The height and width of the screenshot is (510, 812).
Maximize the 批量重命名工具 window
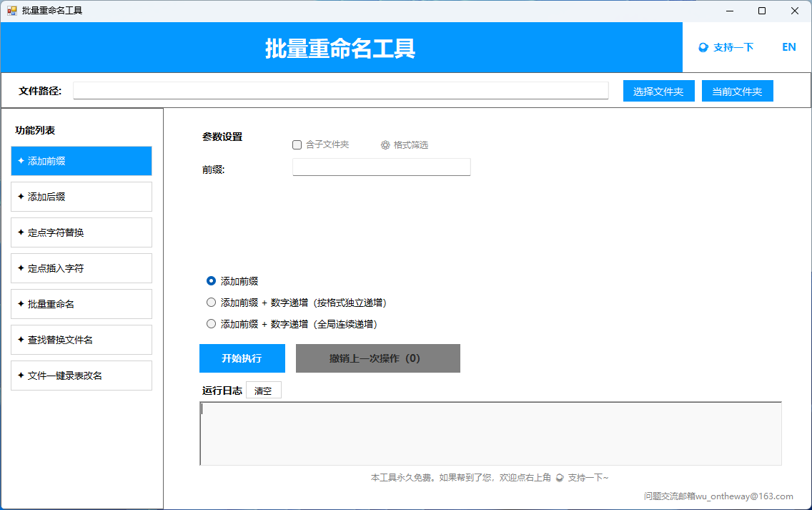[762, 11]
